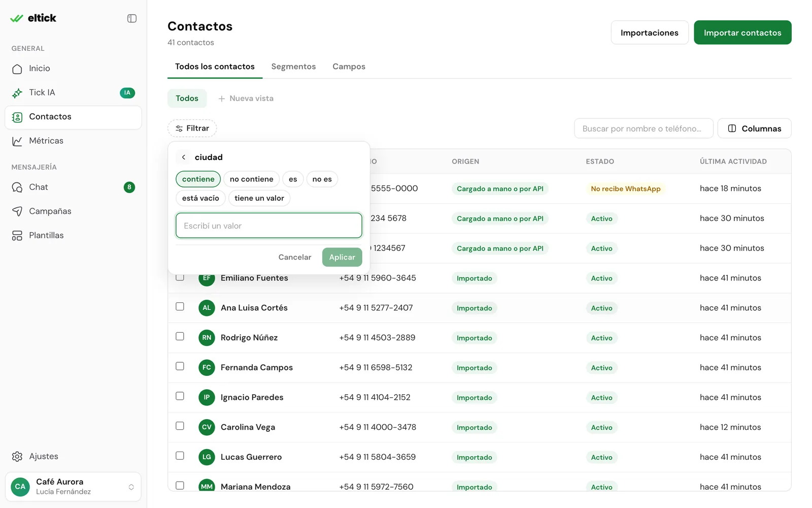Select Ana Luisa Cortés checkbox

[180, 306]
